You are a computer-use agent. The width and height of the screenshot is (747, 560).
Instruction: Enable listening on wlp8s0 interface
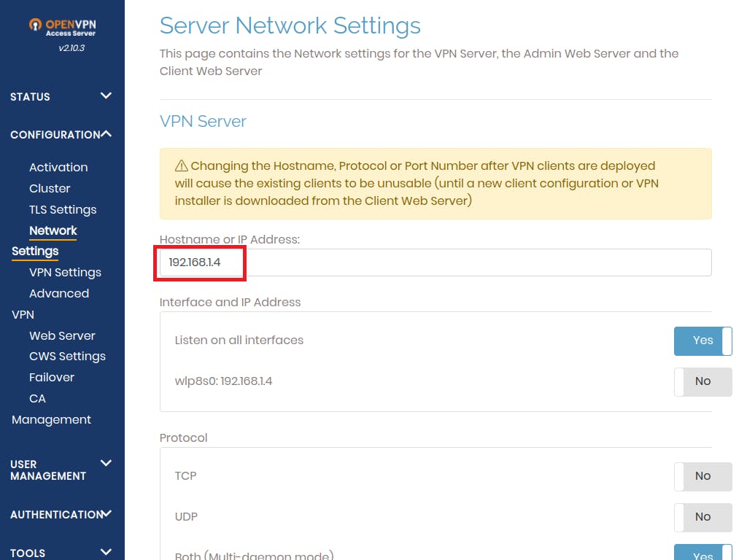(702, 381)
